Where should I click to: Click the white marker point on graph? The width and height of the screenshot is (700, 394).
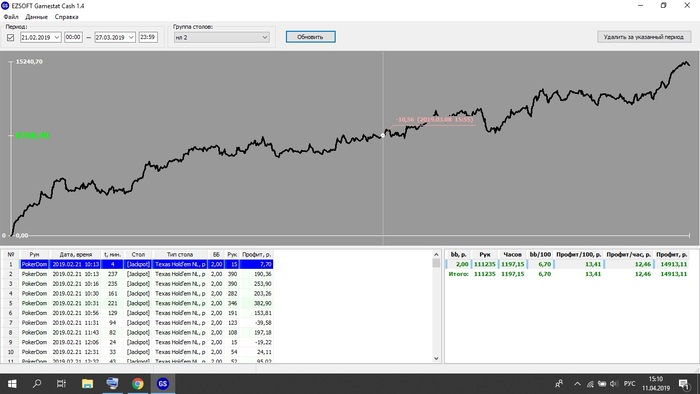[383, 135]
